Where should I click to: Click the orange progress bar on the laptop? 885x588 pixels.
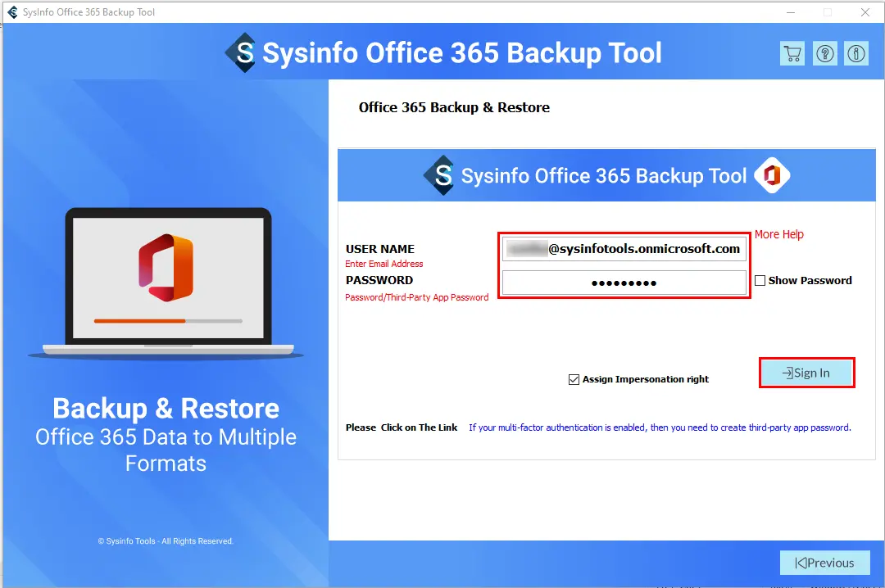point(168,321)
